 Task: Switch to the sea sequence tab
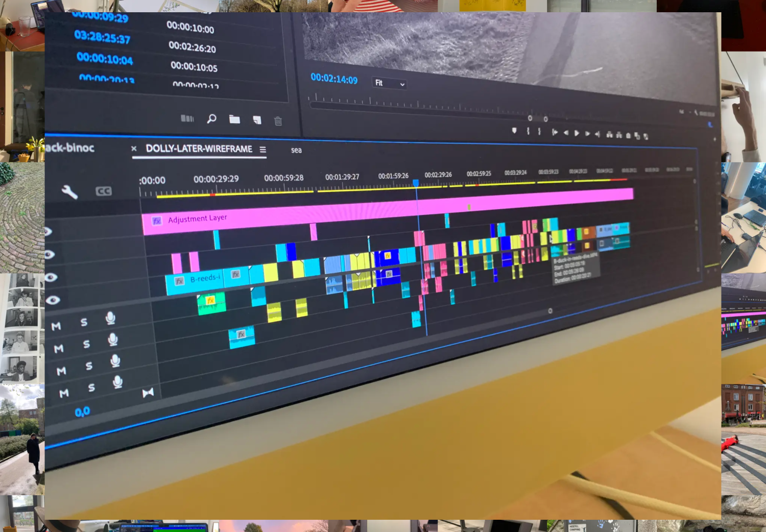point(296,150)
